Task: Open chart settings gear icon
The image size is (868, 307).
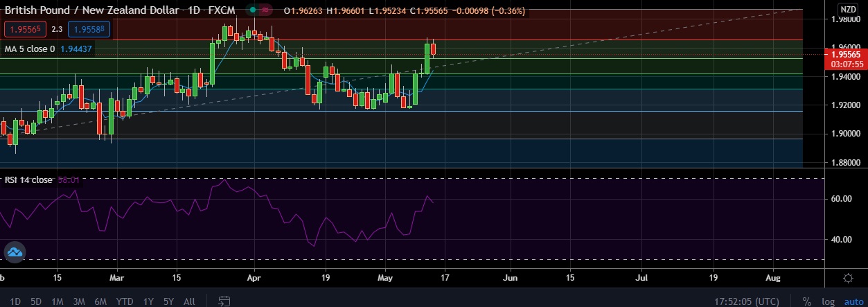Action: point(848,278)
